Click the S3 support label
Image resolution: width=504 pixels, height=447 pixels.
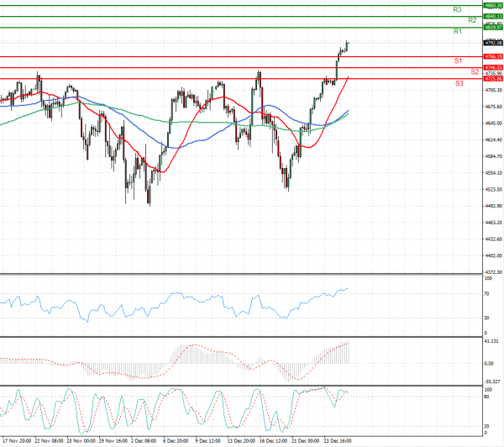[459, 83]
